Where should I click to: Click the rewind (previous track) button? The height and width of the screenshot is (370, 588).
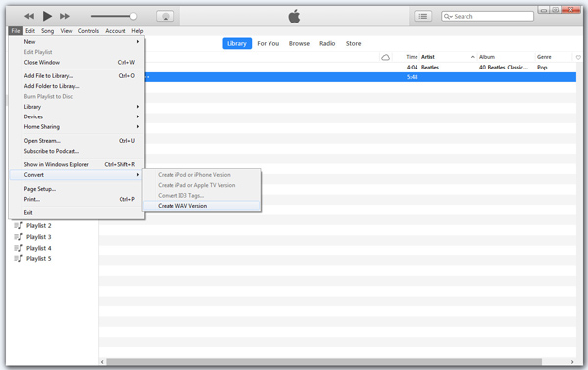coord(29,16)
